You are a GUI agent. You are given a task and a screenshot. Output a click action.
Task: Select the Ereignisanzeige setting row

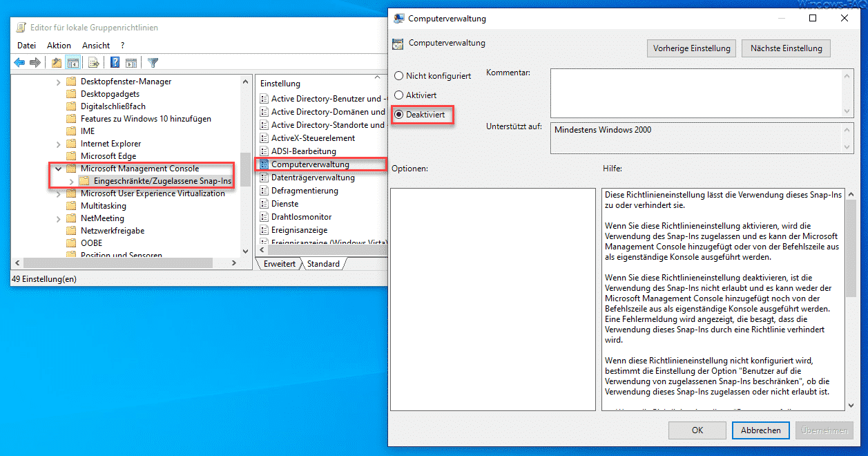coord(300,230)
